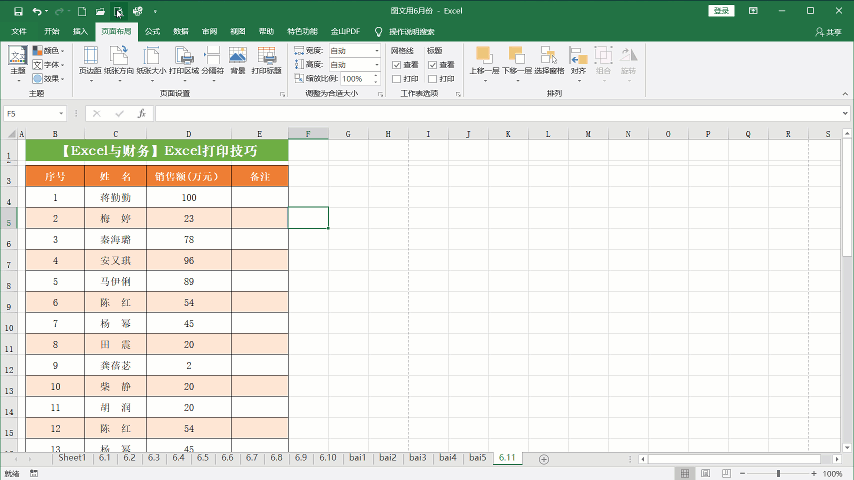854x480 pixels.
Task: Expand the formula bar
Action: pos(845,113)
